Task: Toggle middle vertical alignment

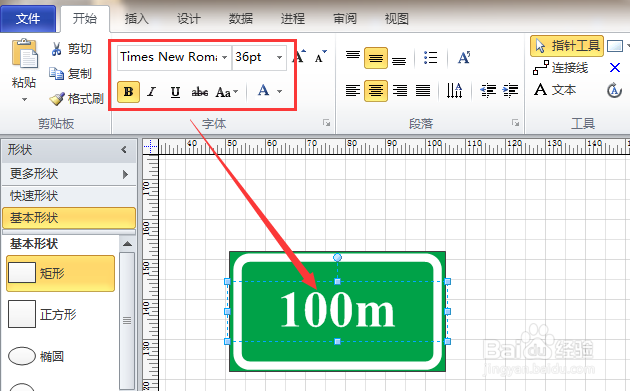Action: (x=376, y=58)
